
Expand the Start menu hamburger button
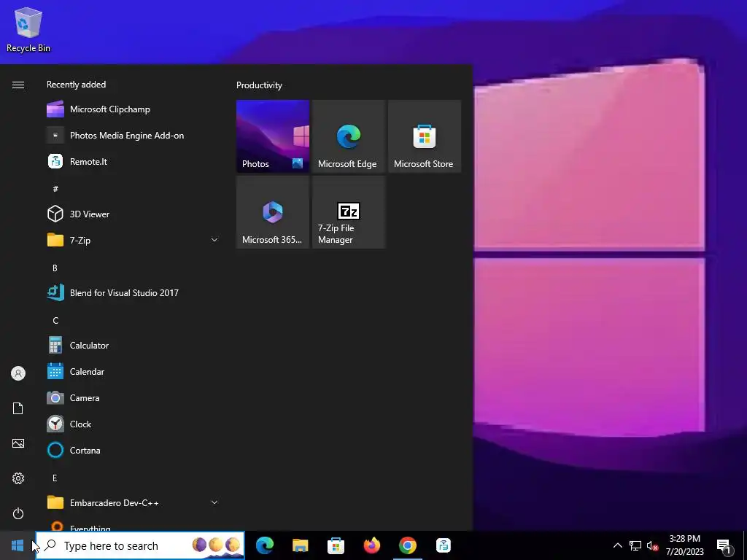(x=18, y=85)
